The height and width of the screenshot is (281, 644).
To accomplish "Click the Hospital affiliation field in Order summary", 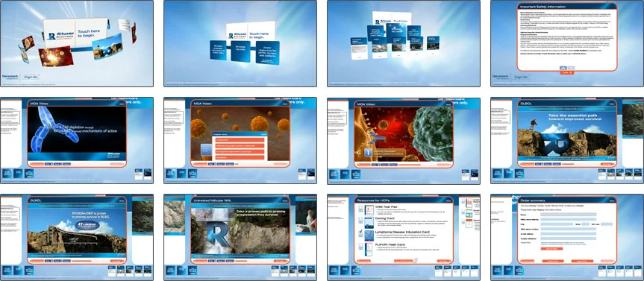I will 569,239.
